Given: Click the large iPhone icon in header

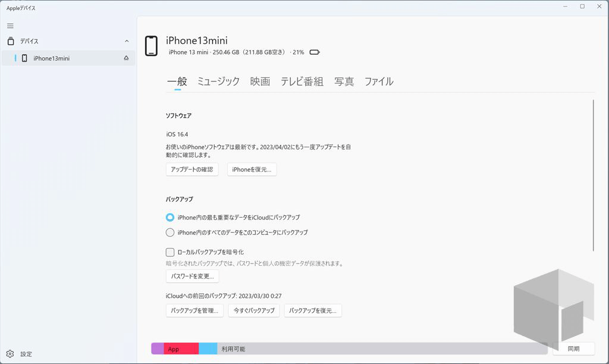Looking at the screenshot, I should (x=151, y=46).
